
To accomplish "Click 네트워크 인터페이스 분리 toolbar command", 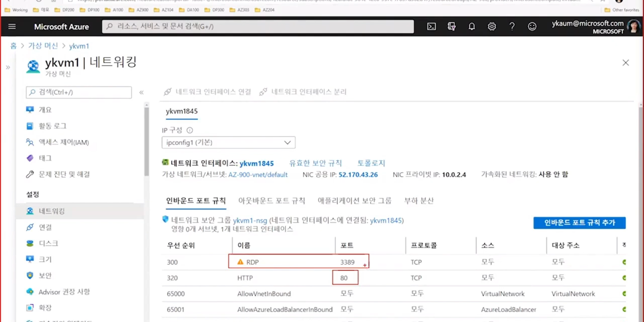I will 303,92.
